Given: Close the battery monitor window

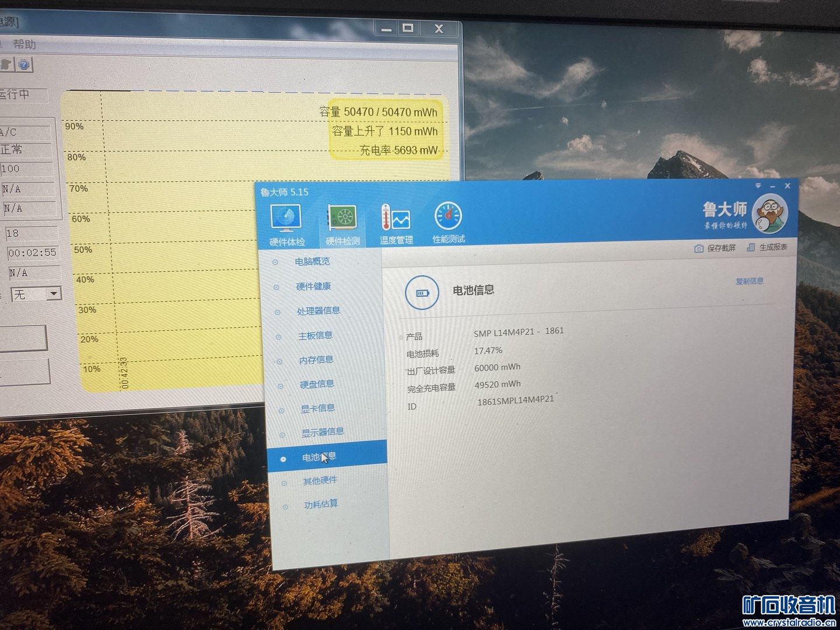Looking at the screenshot, I should (x=439, y=27).
